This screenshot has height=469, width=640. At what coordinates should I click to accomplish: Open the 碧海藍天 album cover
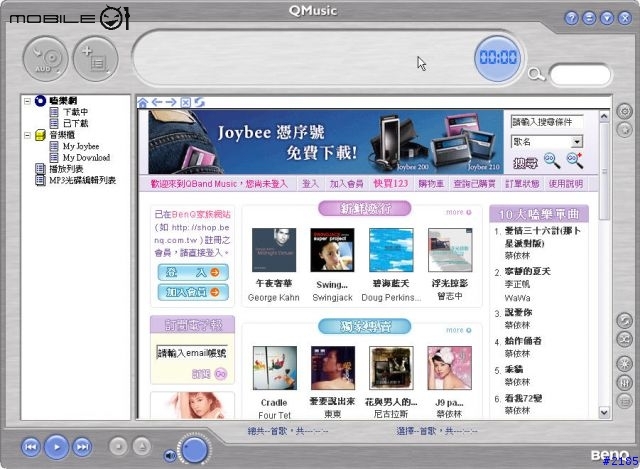click(x=391, y=250)
